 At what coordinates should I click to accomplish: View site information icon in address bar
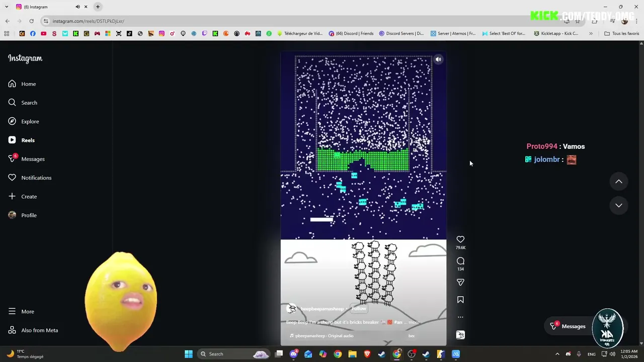coord(46,21)
